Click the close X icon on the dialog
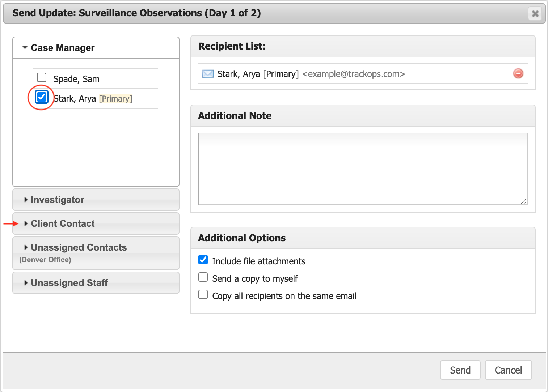This screenshot has height=392, width=548. point(535,13)
